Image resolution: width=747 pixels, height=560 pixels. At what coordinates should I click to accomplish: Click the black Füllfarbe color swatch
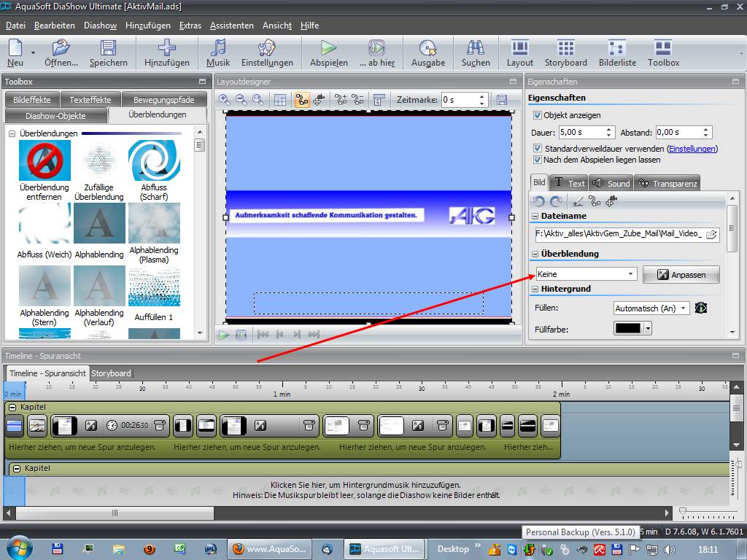pyautogui.click(x=627, y=329)
